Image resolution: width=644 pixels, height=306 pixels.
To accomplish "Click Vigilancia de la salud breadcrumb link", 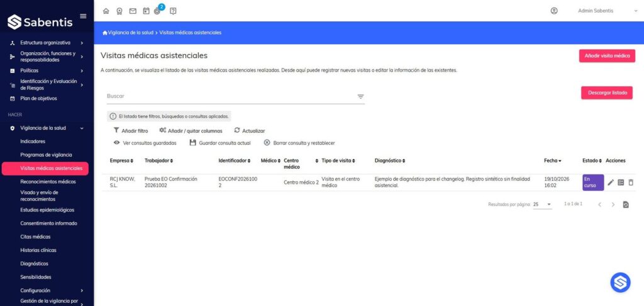I will (x=131, y=33).
